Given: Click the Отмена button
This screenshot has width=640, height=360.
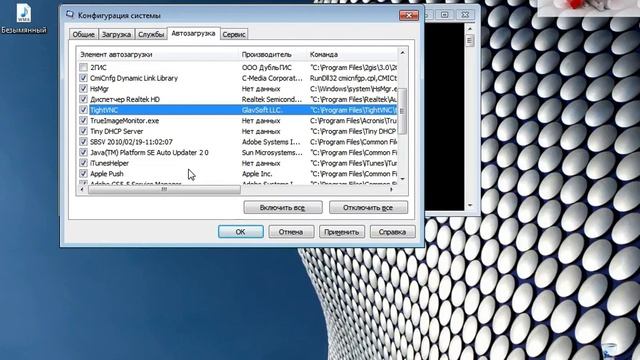Looking at the screenshot, I should 291,231.
